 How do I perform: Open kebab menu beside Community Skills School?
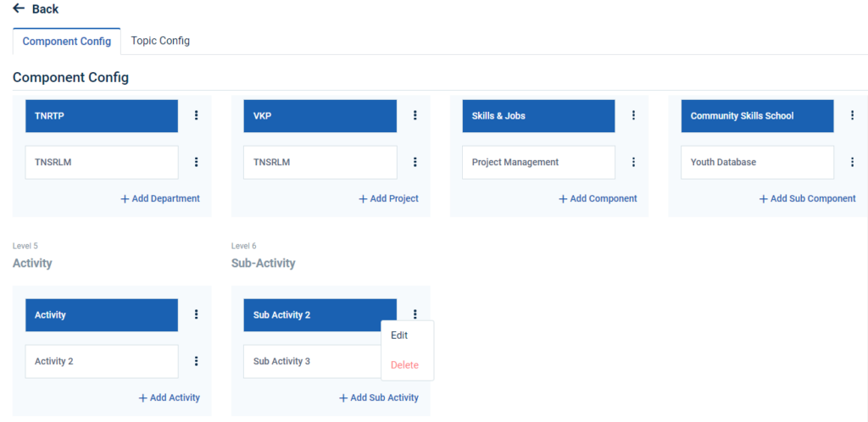point(852,115)
